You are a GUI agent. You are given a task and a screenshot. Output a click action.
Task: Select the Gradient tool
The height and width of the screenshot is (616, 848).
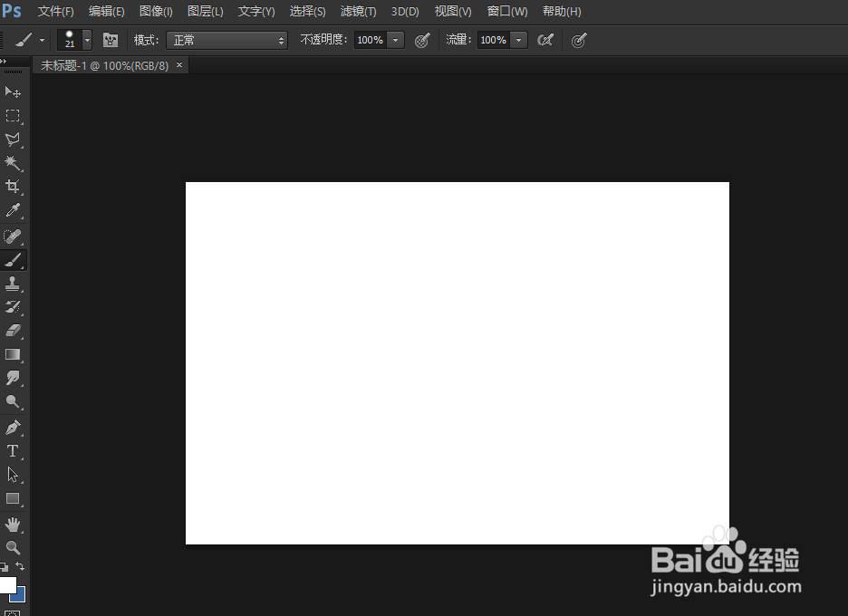tap(13, 354)
